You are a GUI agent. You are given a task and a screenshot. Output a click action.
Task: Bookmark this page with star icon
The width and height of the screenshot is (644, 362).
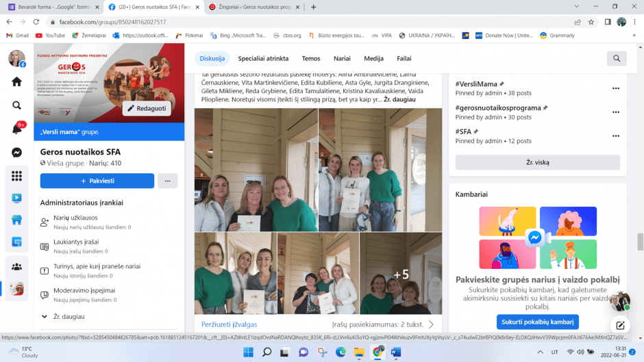coord(591,22)
